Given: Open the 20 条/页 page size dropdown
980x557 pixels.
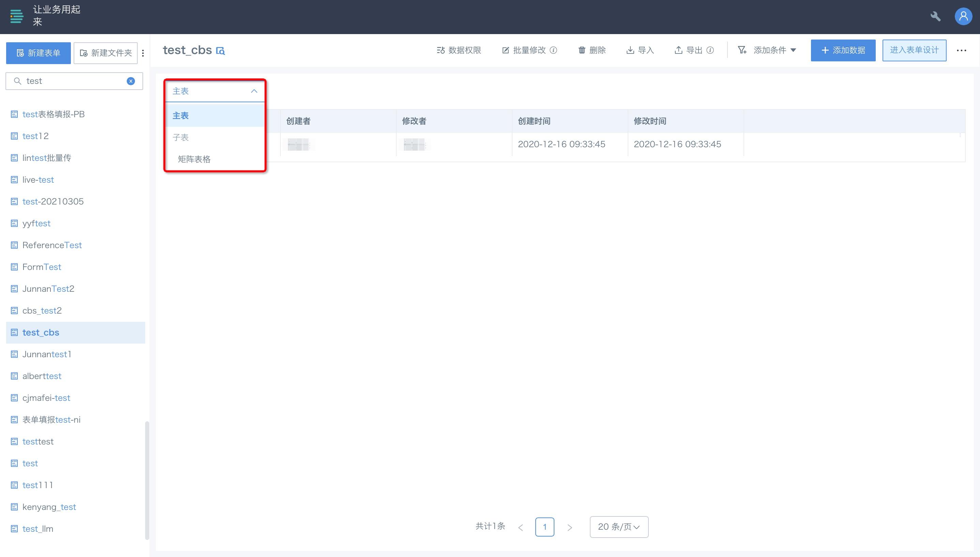Looking at the screenshot, I should (619, 527).
